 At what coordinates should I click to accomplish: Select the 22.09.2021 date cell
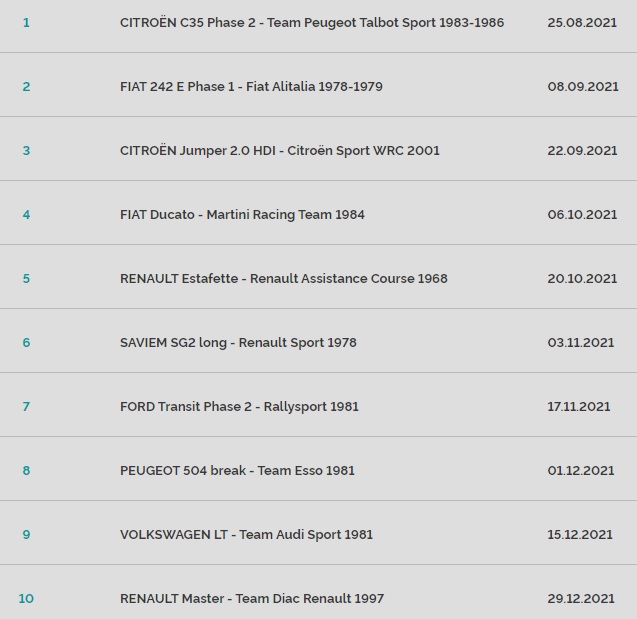[x=582, y=151]
